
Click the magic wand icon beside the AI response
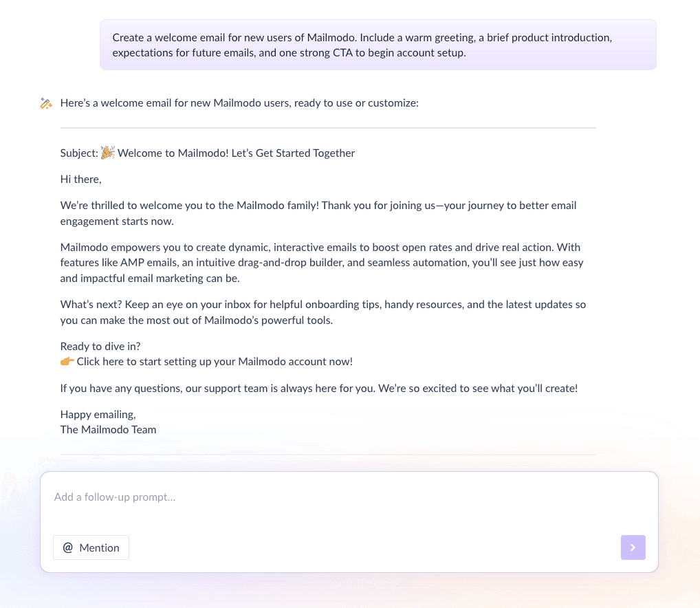pos(45,102)
